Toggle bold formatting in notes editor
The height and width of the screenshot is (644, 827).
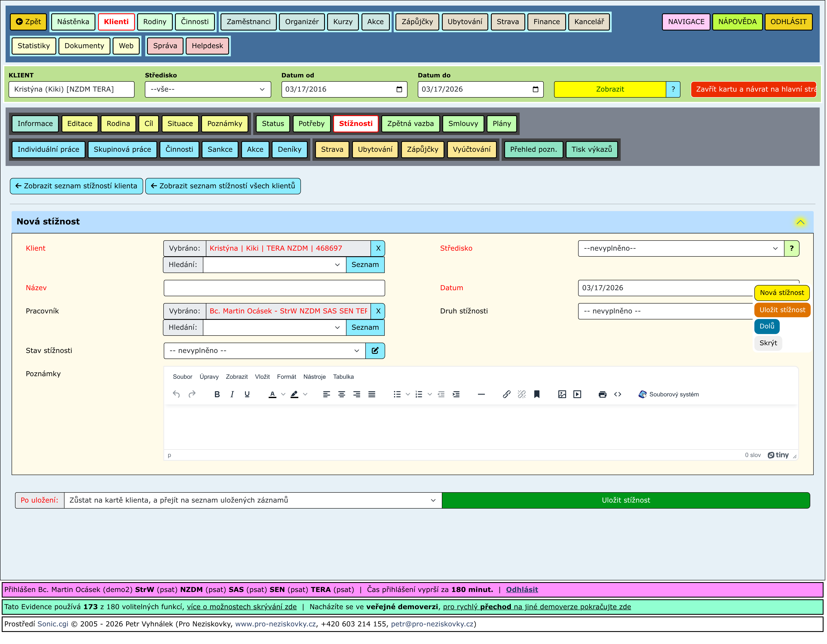[x=217, y=394]
